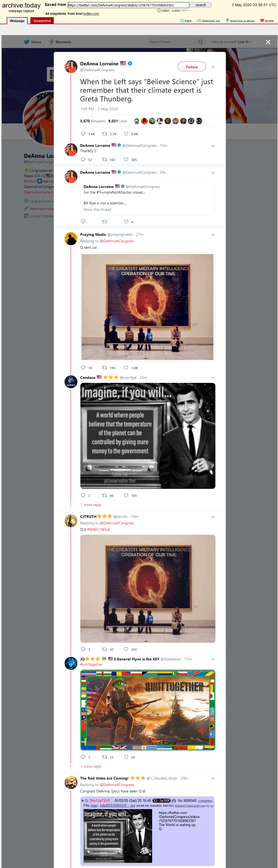Open chevron menu on Praying Medic's reply

(x=213, y=234)
